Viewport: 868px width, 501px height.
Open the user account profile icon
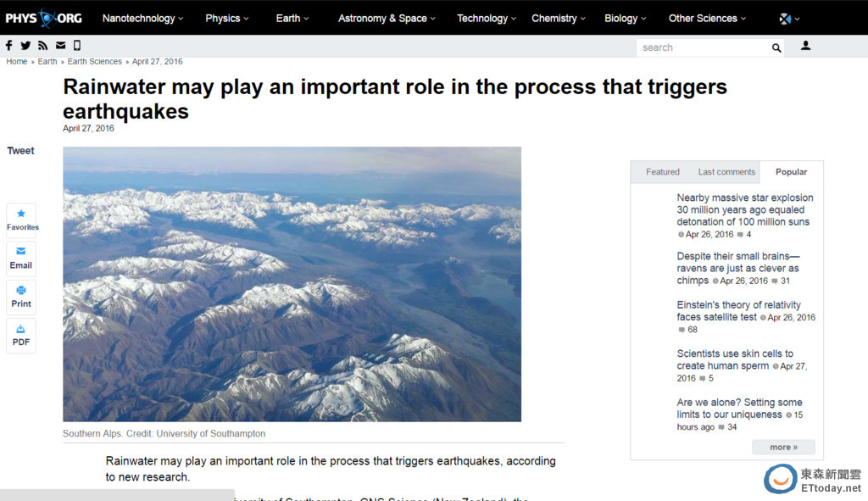coord(805,46)
